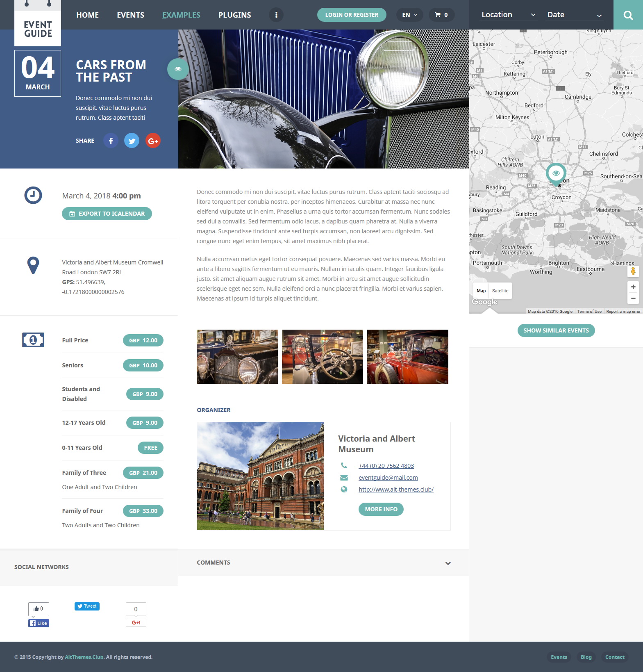
Task: Click the GBP 33.00 Family of Four badge
Action: click(143, 511)
